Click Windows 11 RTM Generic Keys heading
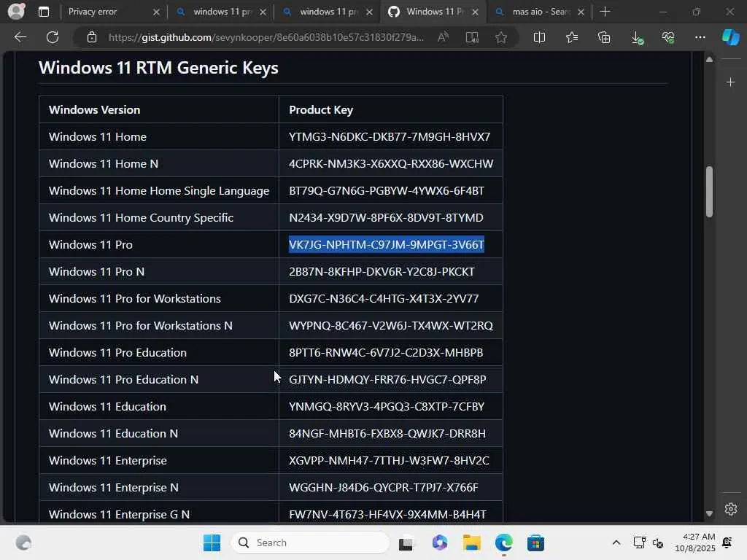Screen dimensions: 747x560 point(158,68)
